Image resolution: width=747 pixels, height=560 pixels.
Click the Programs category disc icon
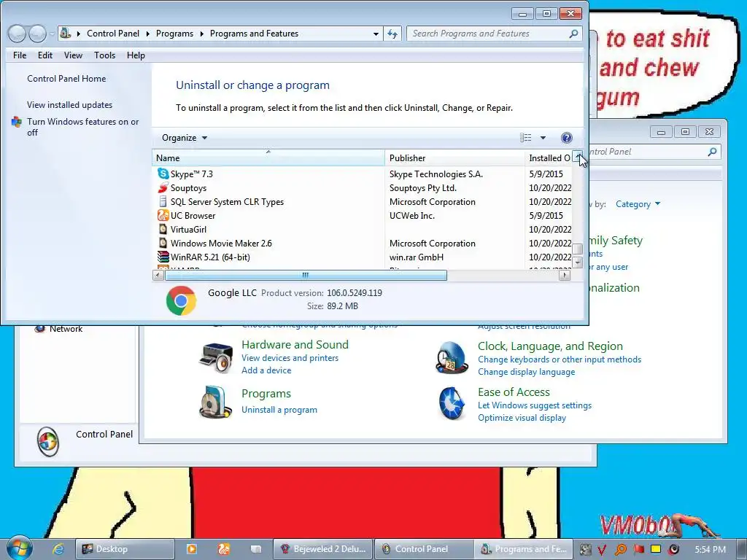click(215, 402)
